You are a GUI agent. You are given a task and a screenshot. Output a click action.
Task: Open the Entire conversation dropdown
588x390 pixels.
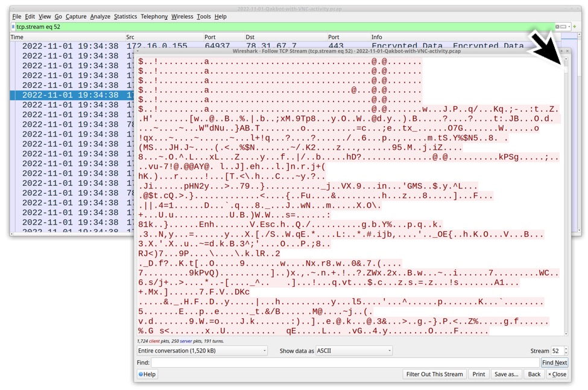(201, 351)
